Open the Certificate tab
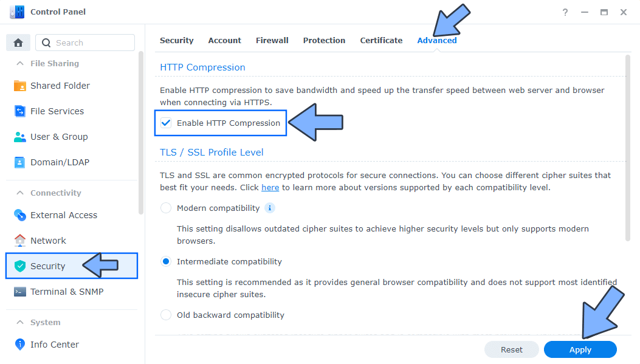Image resolution: width=640 pixels, height=364 pixels. point(381,40)
